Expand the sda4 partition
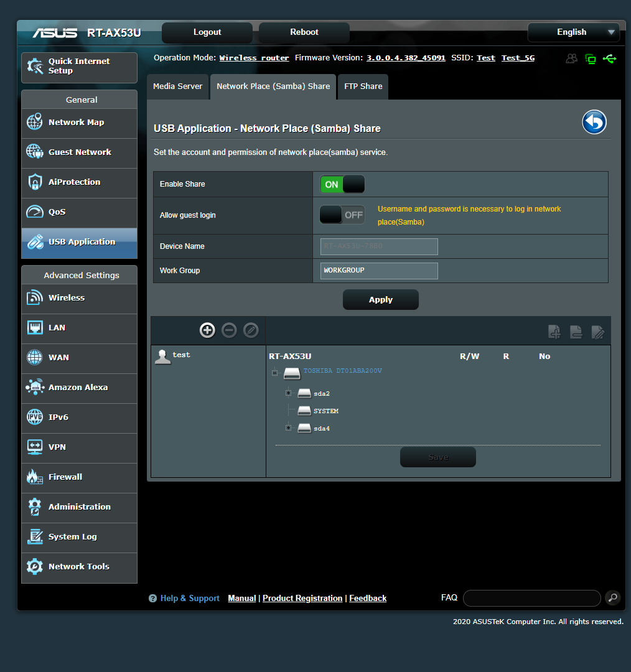Image resolution: width=631 pixels, height=672 pixels. point(289,427)
